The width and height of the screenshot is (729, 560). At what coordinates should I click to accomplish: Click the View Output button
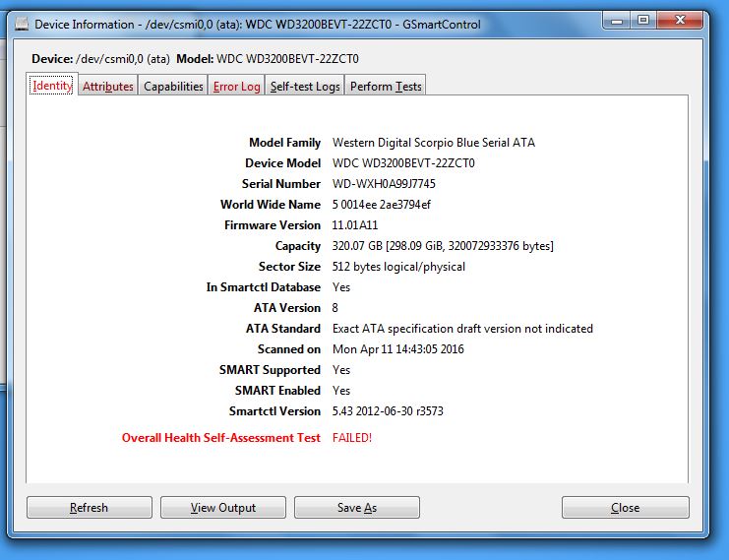click(x=223, y=508)
